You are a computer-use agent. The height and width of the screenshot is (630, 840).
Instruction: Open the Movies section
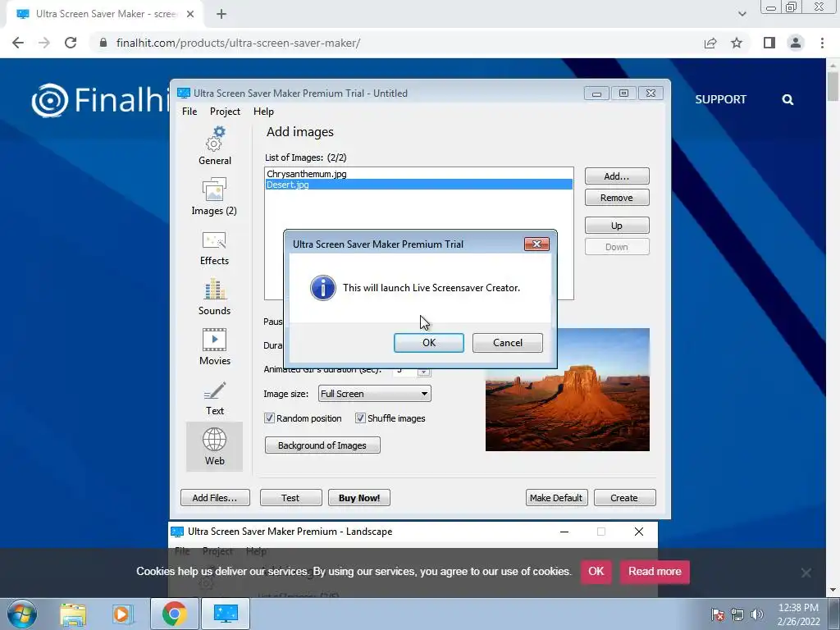tap(214, 347)
